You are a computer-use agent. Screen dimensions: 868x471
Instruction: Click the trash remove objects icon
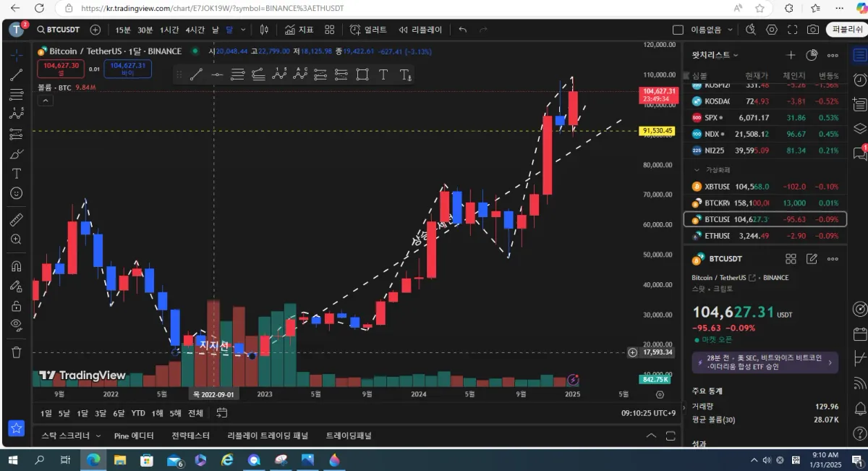point(16,352)
